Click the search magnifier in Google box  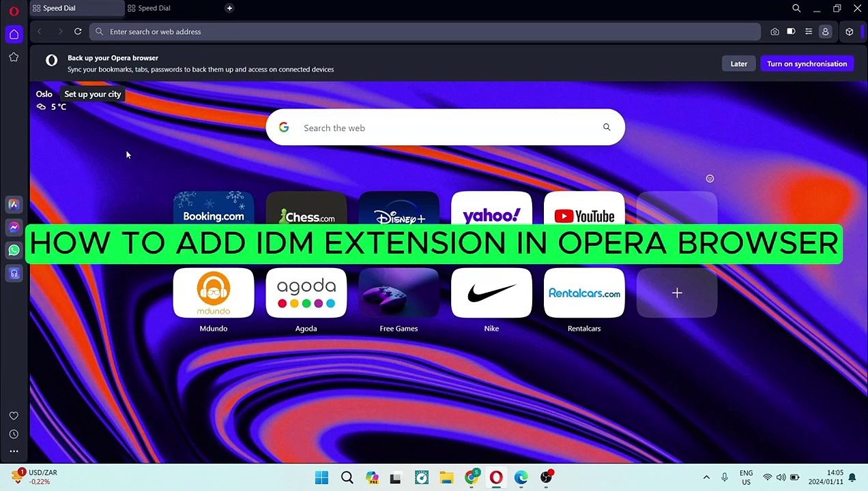pyautogui.click(x=607, y=127)
